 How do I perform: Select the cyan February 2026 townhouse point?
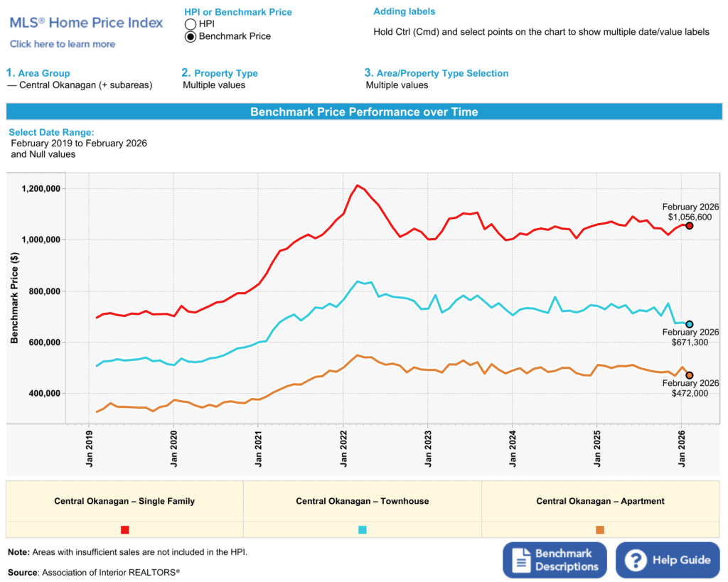point(689,324)
